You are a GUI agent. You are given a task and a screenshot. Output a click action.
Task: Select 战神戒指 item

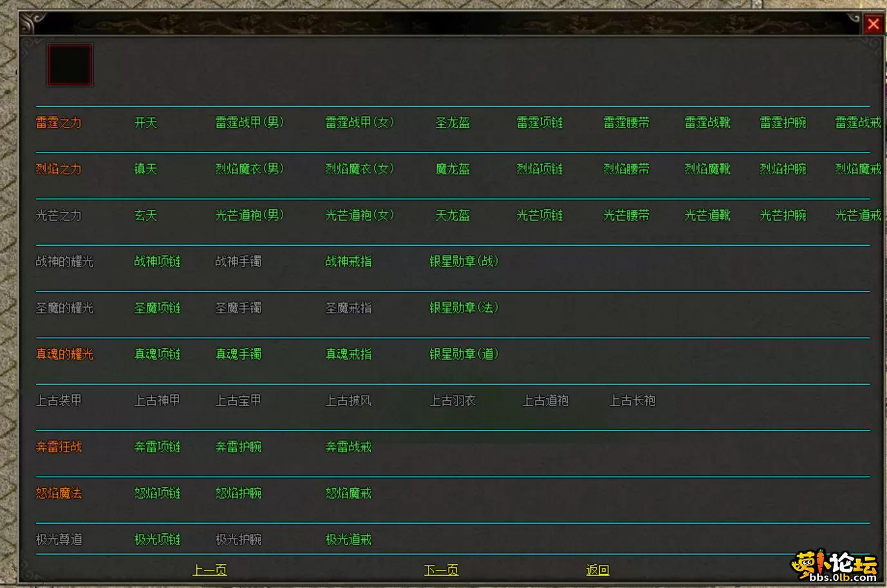pos(348,261)
